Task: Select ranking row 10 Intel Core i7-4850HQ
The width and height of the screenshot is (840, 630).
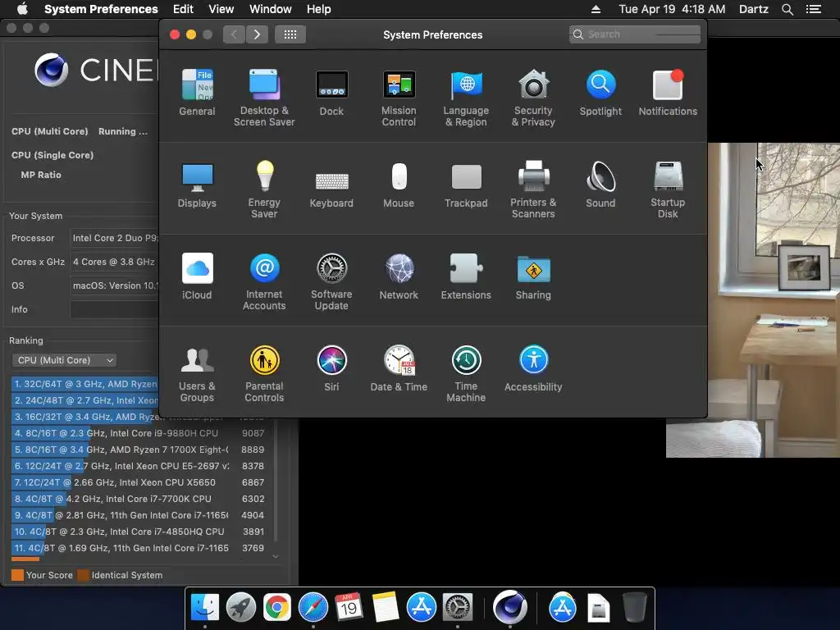Action: pyautogui.click(x=138, y=532)
